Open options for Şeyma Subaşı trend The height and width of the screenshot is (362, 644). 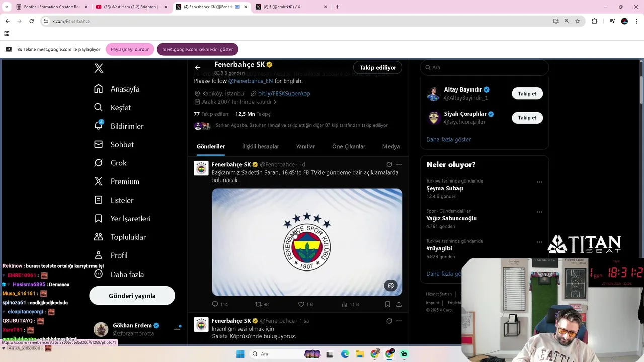click(539, 182)
